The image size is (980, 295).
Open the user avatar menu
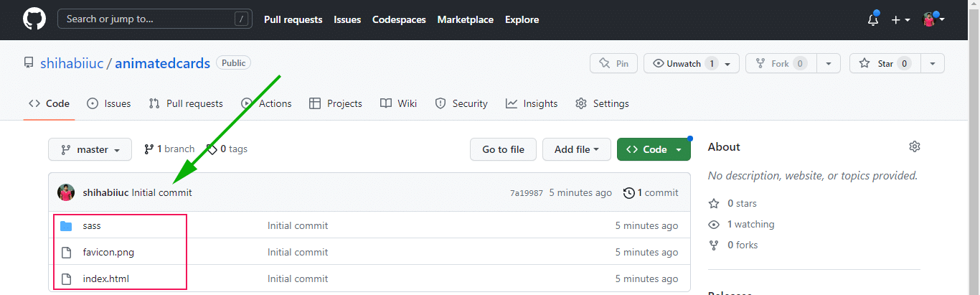933,19
